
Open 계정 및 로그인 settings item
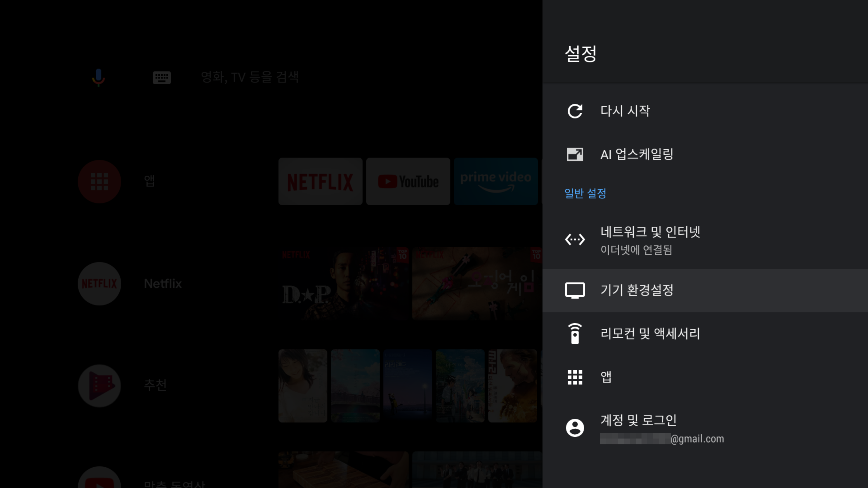[x=638, y=420]
